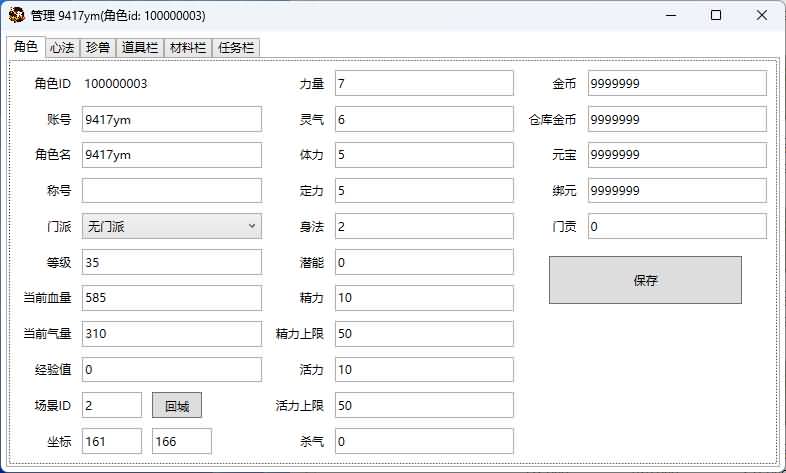Screen dimensions: 786x473
Task: Click the 等级 field with 35
Action: [x=172, y=262]
